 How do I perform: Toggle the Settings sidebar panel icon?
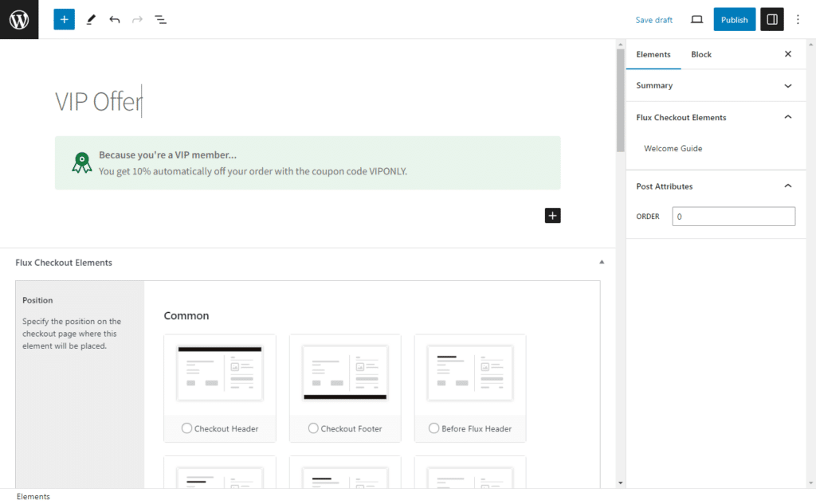point(771,20)
